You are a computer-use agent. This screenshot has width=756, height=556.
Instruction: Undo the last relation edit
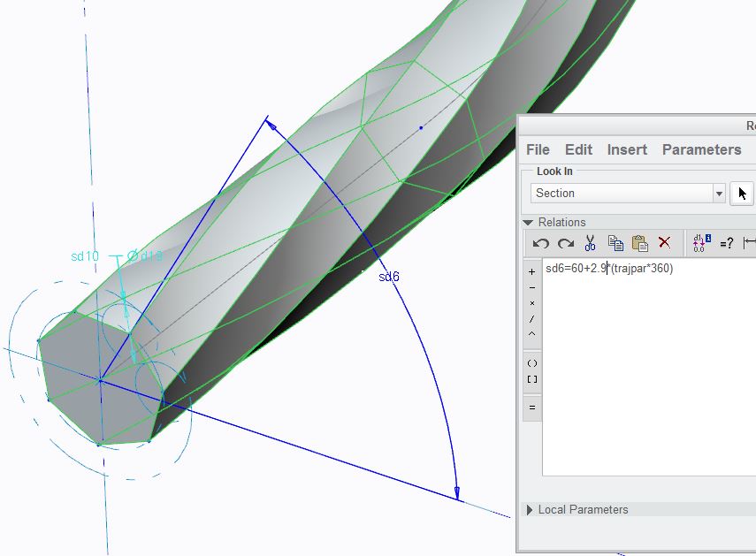coord(541,243)
